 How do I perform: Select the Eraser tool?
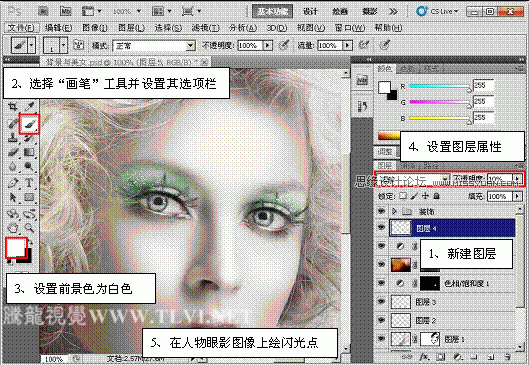coord(13,152)
